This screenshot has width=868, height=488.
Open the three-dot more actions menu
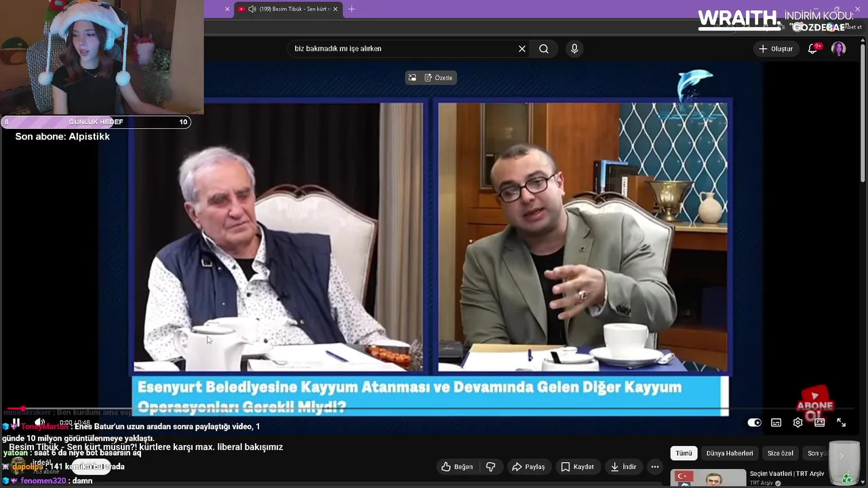click(x=654, y=466)
